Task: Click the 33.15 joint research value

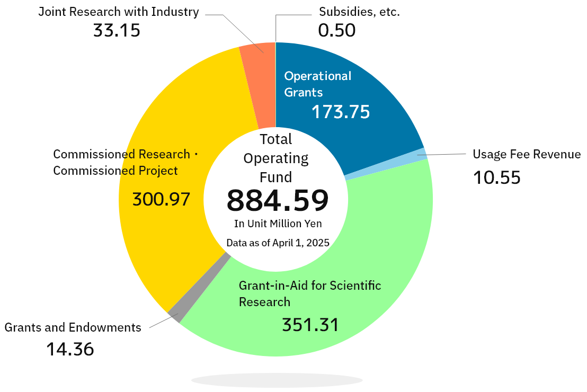Action: [x=117, y=30]
